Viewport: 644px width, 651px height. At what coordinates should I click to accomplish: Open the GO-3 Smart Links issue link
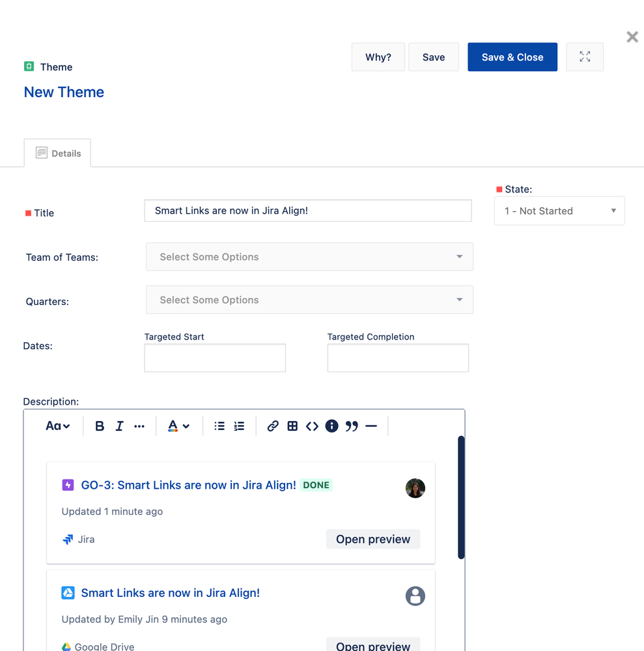pos(188,485)
